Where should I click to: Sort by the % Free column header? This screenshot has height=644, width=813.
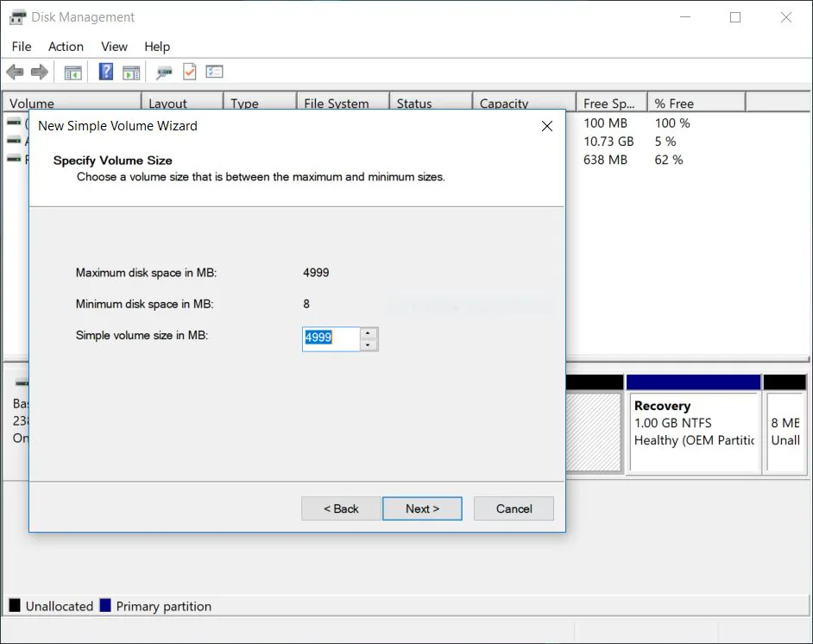[x=696, y=103]
